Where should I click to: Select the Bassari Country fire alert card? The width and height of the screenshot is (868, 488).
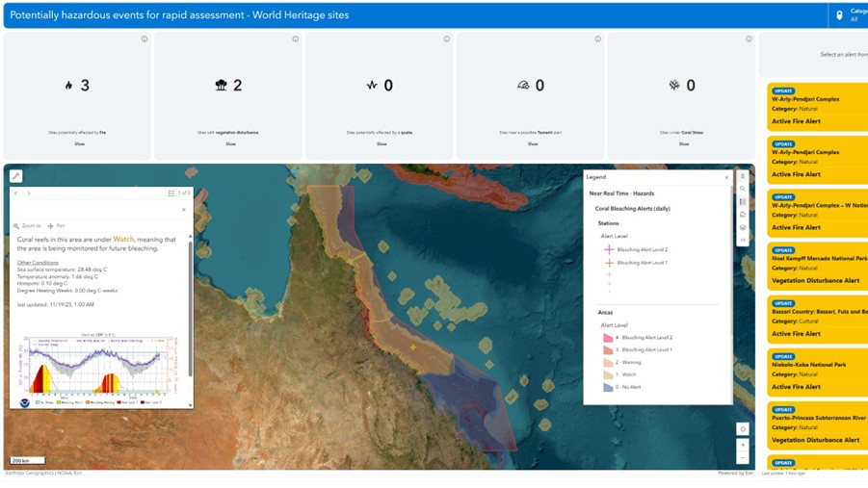(818, 320)
